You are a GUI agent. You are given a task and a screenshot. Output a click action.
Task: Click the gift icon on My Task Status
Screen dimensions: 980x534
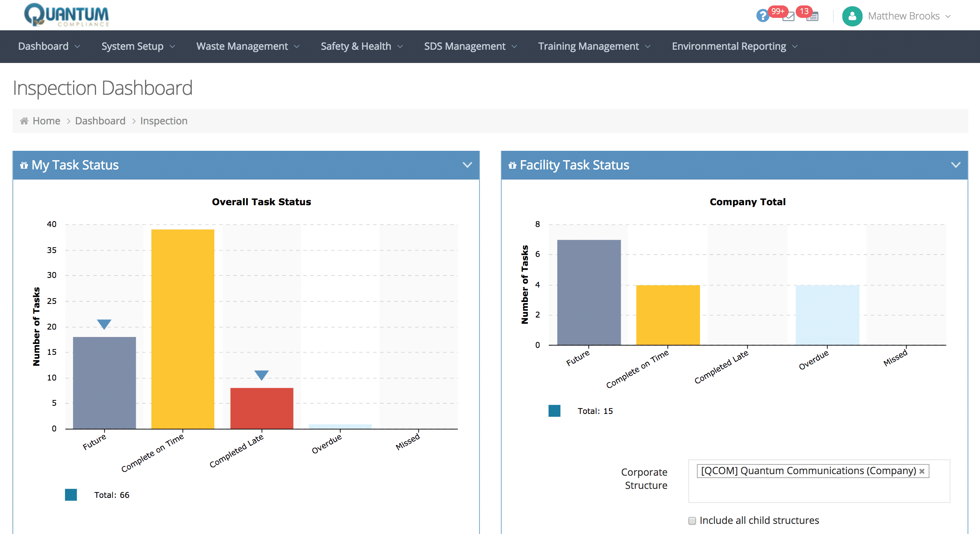tap(23, 165)
